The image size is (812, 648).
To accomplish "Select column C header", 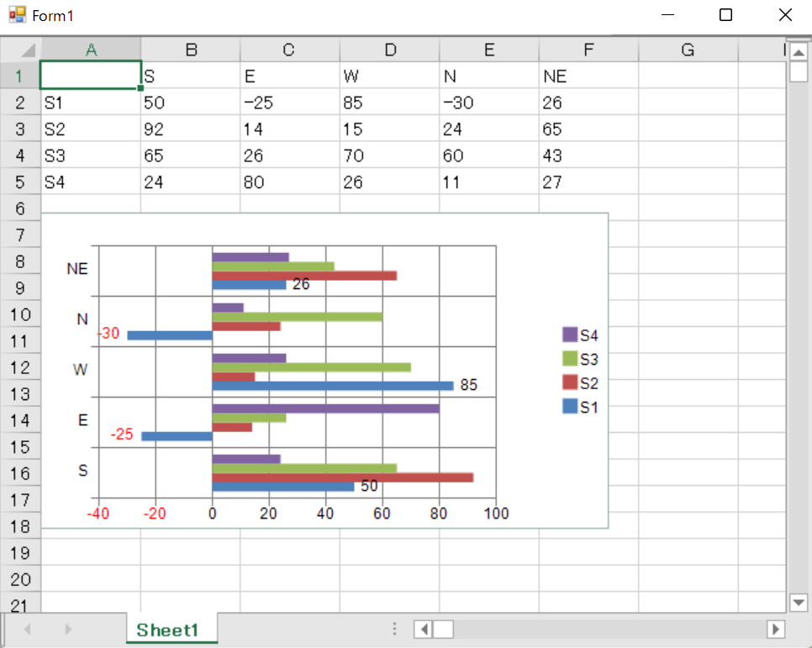I will (290, 50).
